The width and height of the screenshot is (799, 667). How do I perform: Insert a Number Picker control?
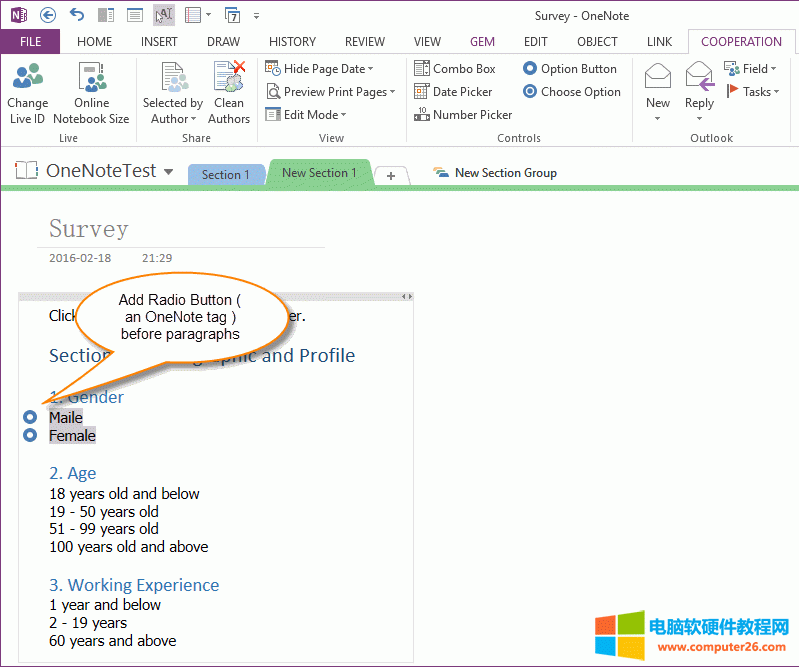(462, 115)
